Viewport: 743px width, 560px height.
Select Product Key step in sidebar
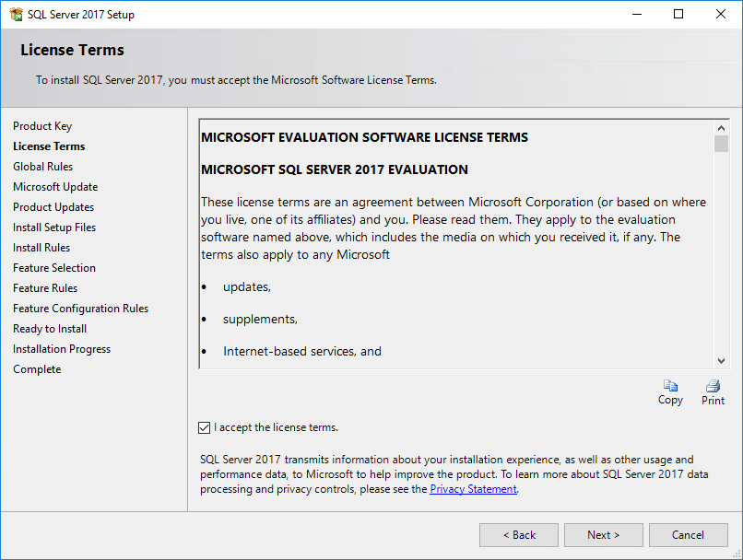pyautogui.click(x=42, y=126)
